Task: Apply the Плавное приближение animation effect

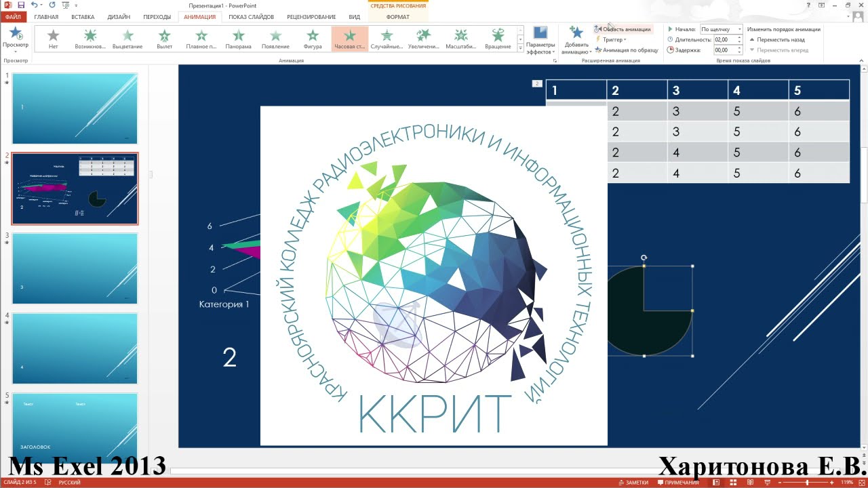Action: [201, 39]
